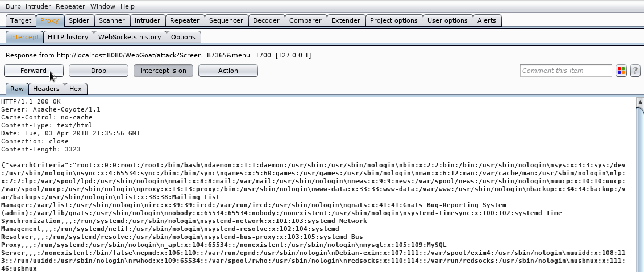Switch to the Repeater tab
The width and height of the screenshot is (644, 272).
(x=184, y=20)
